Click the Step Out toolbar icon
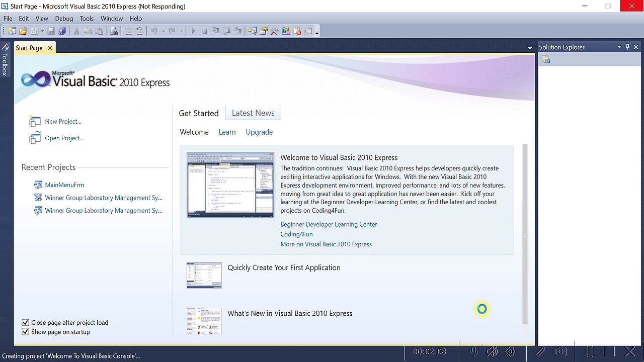 [x=237, y=31]
